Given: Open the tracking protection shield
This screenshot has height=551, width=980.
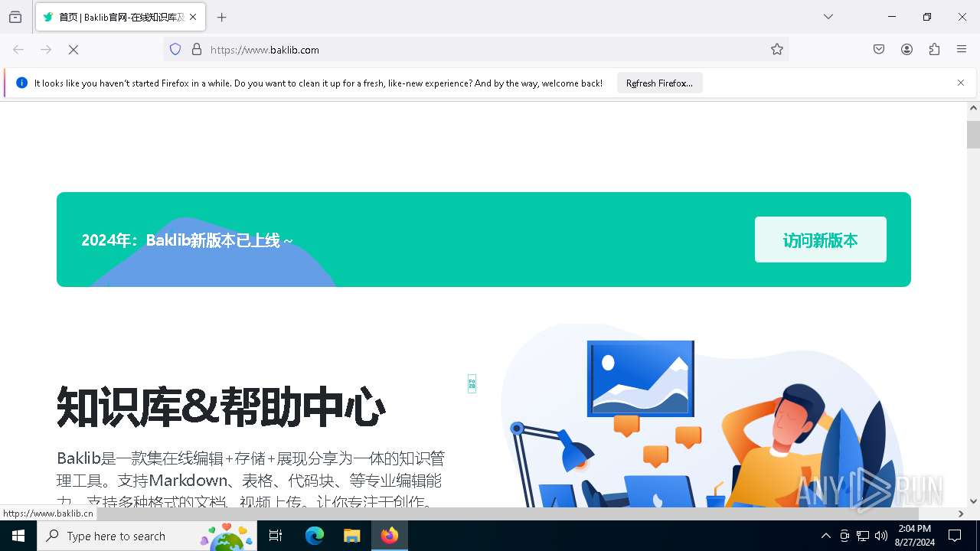Looking at the screenshot, I should pos(175,50).
